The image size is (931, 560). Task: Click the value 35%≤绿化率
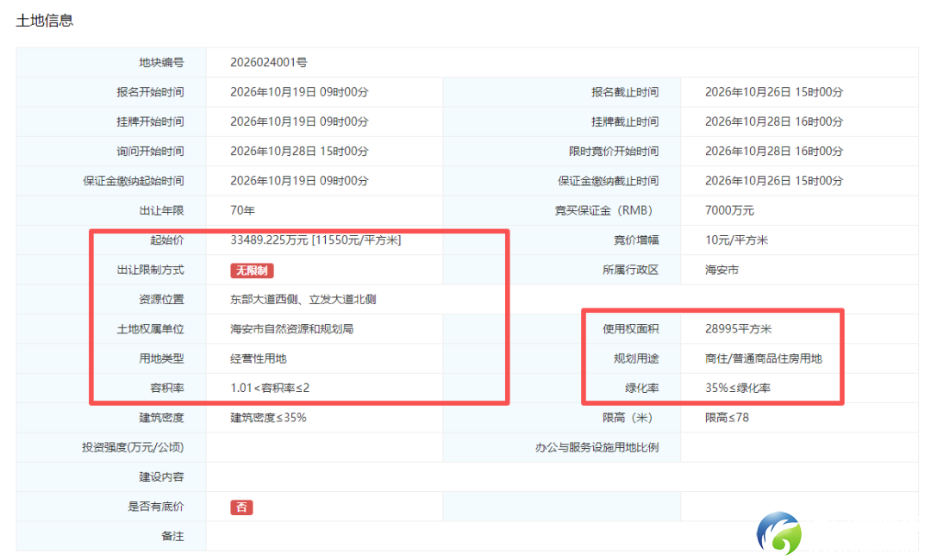738,388
